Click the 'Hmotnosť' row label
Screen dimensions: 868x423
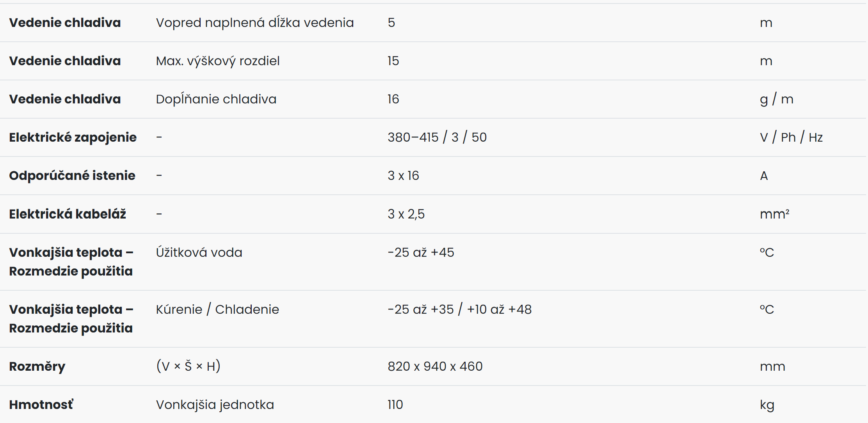coord(41,404)
